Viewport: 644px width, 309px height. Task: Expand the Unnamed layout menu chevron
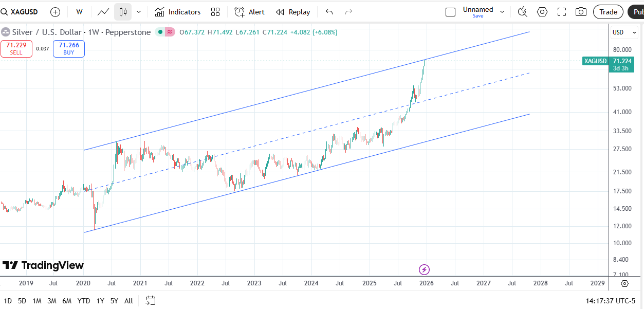502,12
